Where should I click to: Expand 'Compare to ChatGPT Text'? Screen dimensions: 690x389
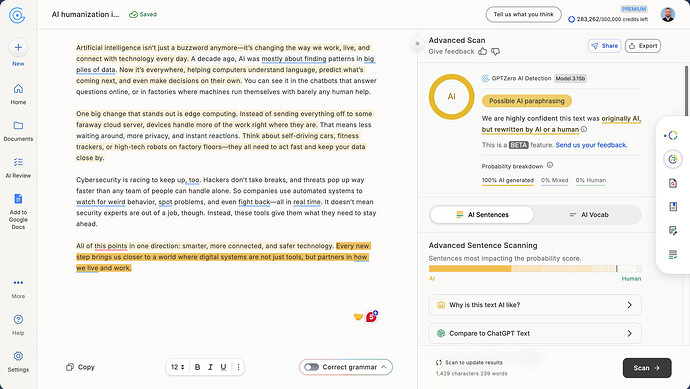click(535, 333)
